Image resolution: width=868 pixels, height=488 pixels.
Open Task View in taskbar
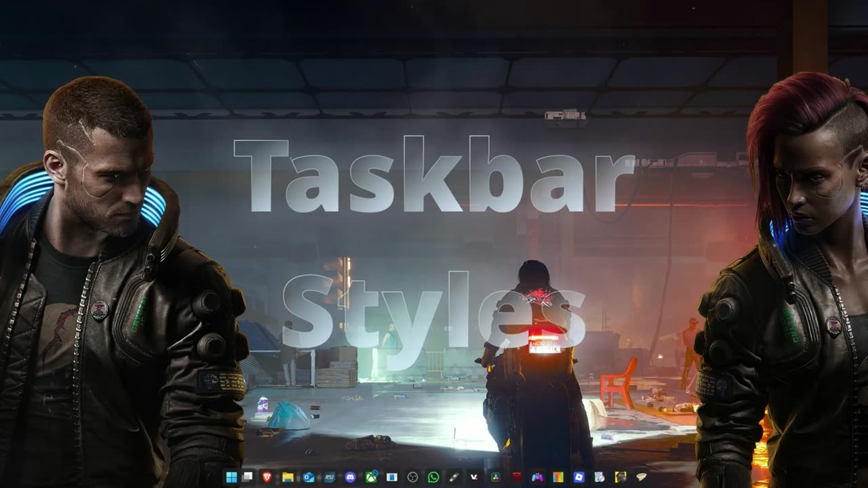[x=248, y=477]
